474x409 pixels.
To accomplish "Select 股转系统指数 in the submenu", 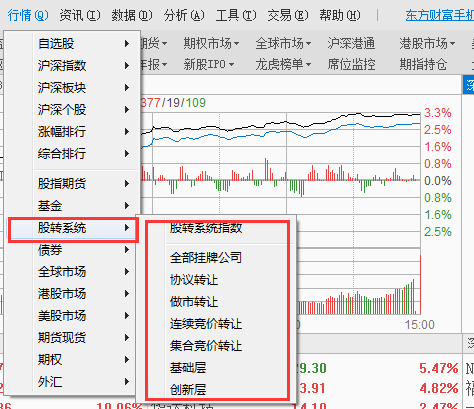I will coord(206,228).
